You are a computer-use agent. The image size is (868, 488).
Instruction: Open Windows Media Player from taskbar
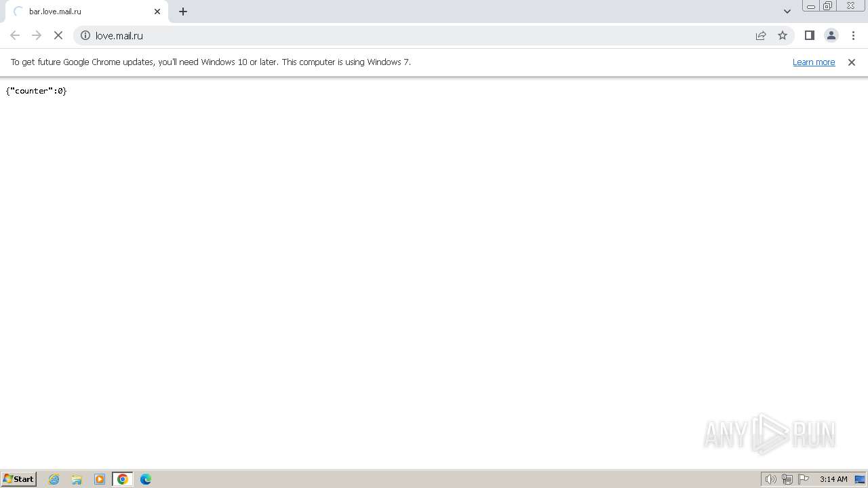(100, 479)
